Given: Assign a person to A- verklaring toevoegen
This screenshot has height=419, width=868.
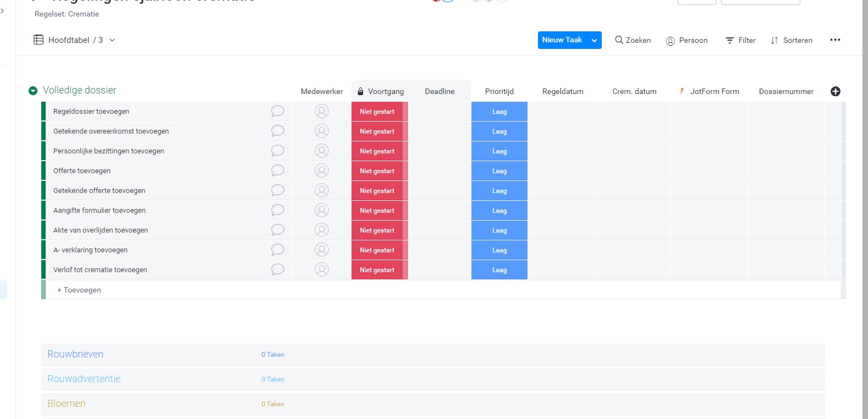Looking at the screenshot, I should 322,250.
